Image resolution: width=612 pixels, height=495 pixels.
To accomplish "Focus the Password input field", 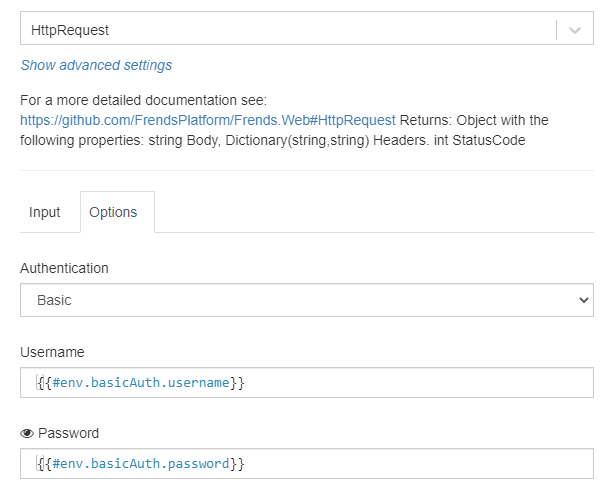I will tap(400, 464).
